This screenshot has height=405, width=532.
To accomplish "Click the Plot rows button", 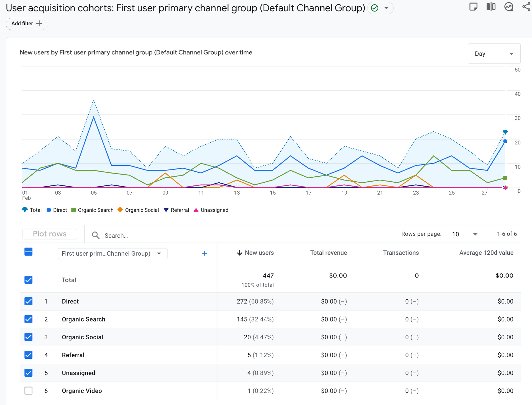I will (x=50, y=234).
